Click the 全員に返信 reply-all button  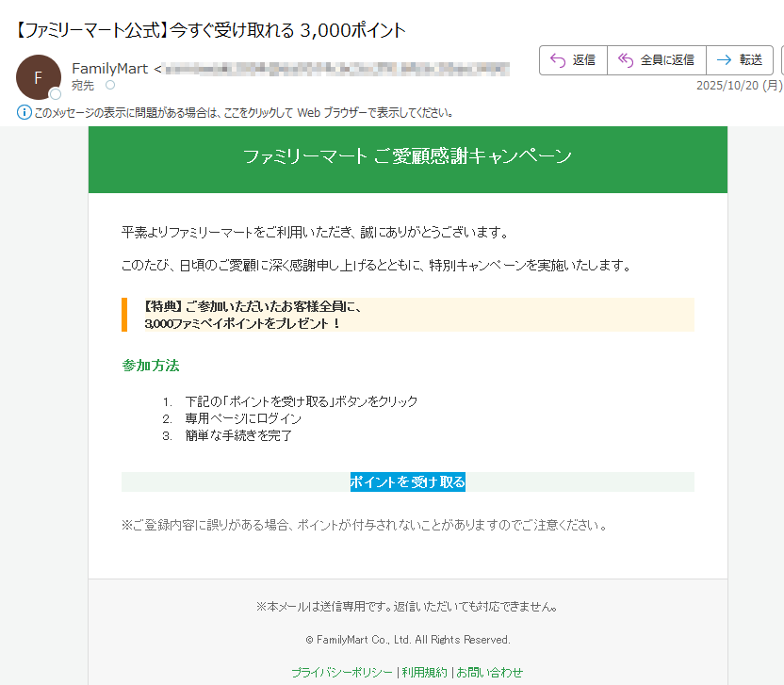[x=655, y=59]
